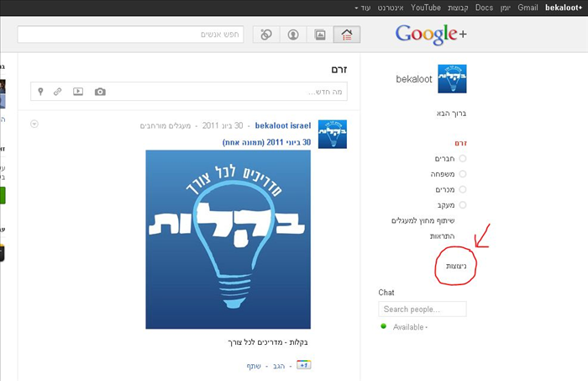
Task: Open שיתוף מחוץ למעגלים in sidebar
Action: (x=423, y=220)
